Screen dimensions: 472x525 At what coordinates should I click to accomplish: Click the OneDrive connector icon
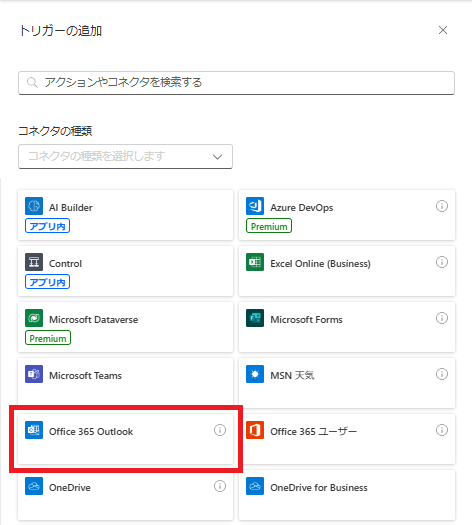[34, 486]
